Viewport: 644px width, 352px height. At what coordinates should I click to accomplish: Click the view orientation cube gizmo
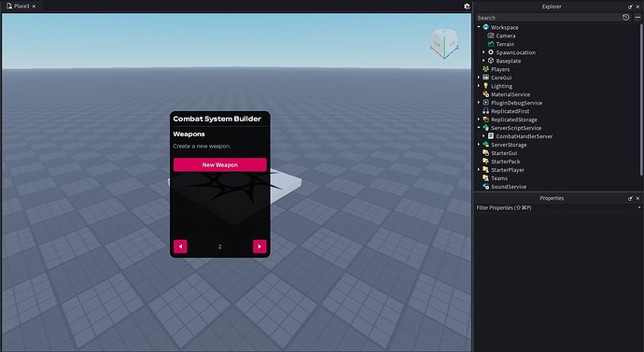[x=444, y=44]
